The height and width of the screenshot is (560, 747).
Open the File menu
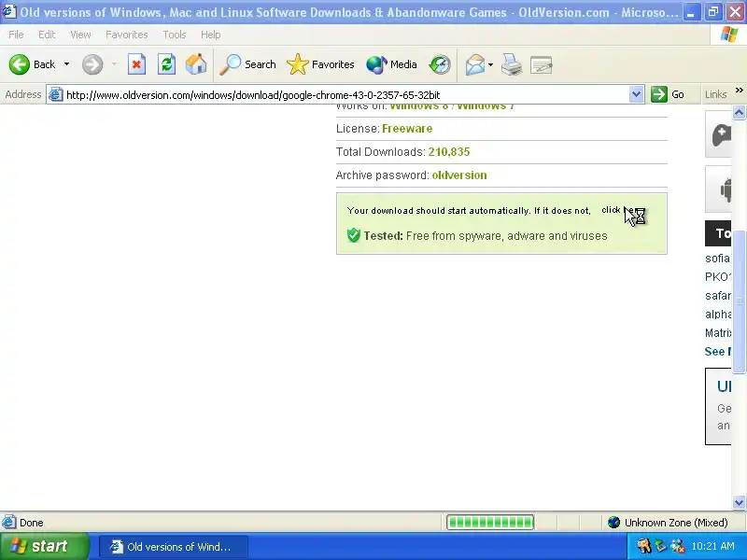pyautogui.click(x=16, y=35)
